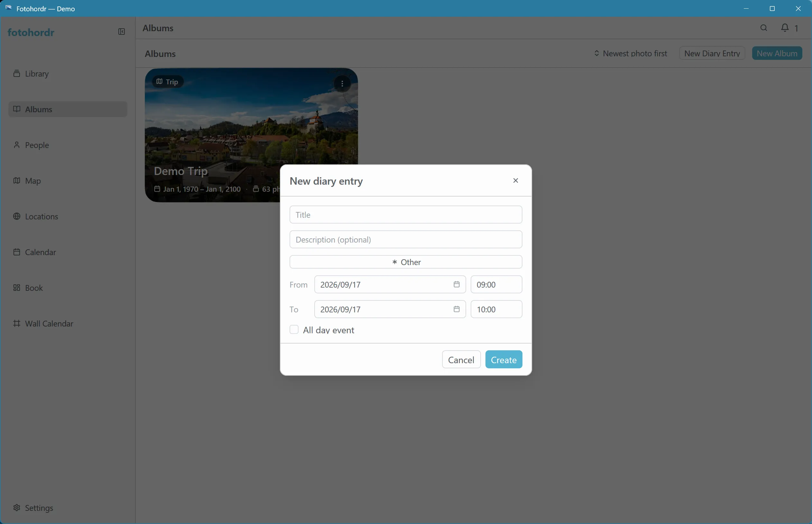Viewport: 812px width, 524px height.
Task: Cancel the new diary entry
Action: (461, 360)
